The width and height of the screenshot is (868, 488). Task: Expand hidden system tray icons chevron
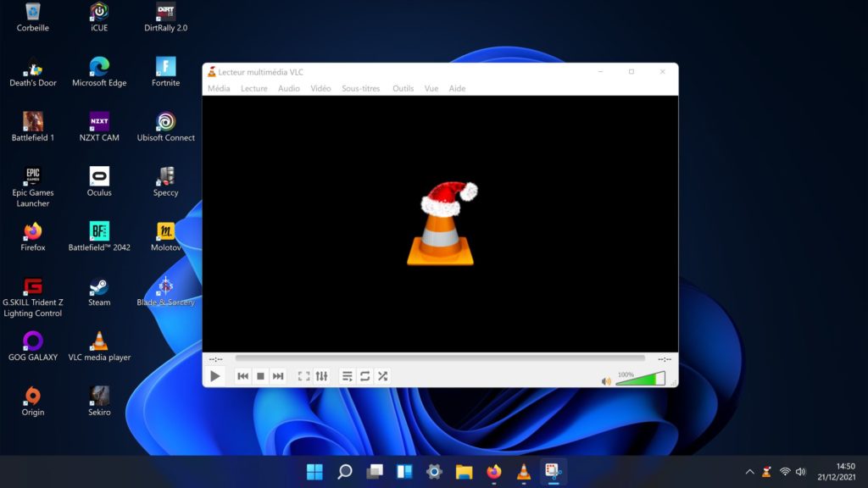pyautogui.click(x=749, y=472)
